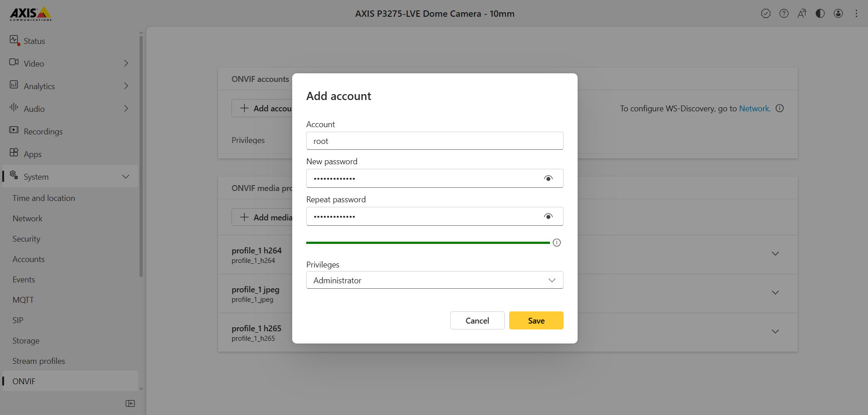Go to Accounts under System
868x415 pixels.
[29, 259]
